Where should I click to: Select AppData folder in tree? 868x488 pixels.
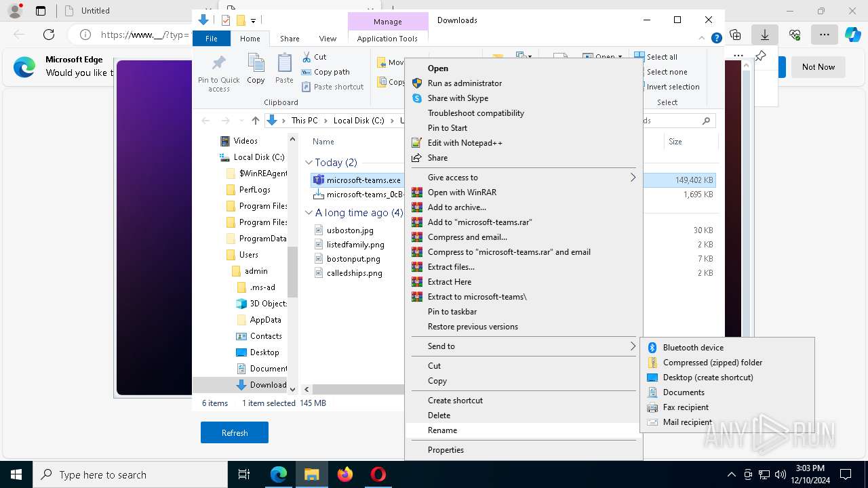coord(265,320)
